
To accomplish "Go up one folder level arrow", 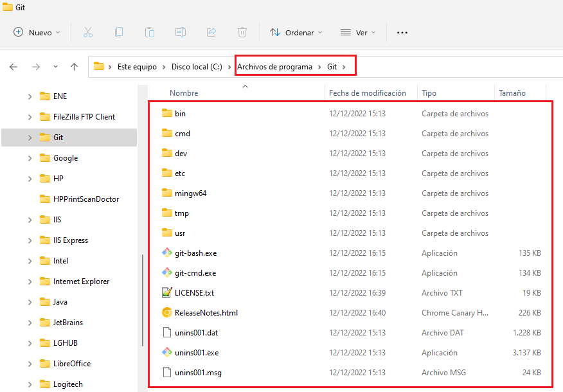I will (x=75, y=67).
